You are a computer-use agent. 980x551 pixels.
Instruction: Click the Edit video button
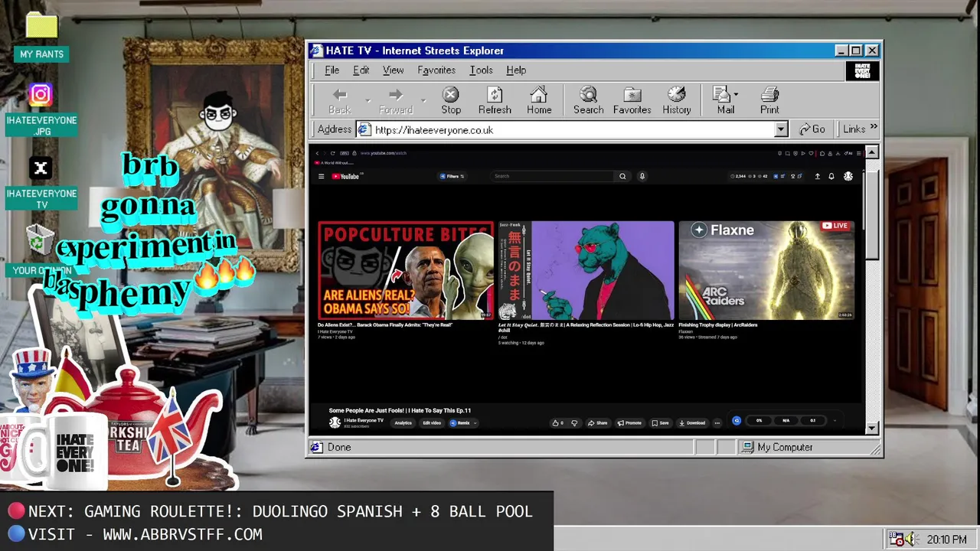coord(432,422)
